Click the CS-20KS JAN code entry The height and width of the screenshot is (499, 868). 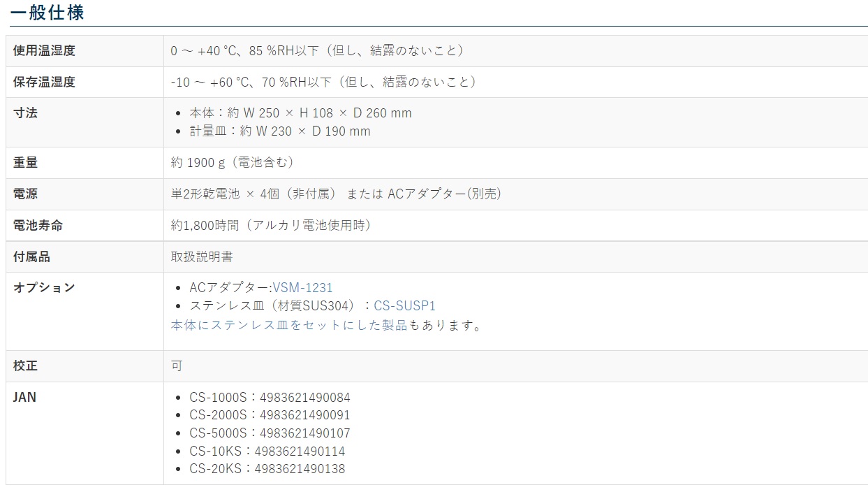pyautogui.click(x=267, y=469)
